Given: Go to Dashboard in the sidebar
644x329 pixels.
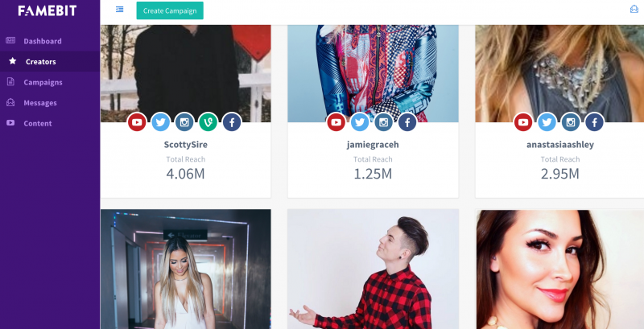Looking at the screenshot, I should [x=43, y=41].
